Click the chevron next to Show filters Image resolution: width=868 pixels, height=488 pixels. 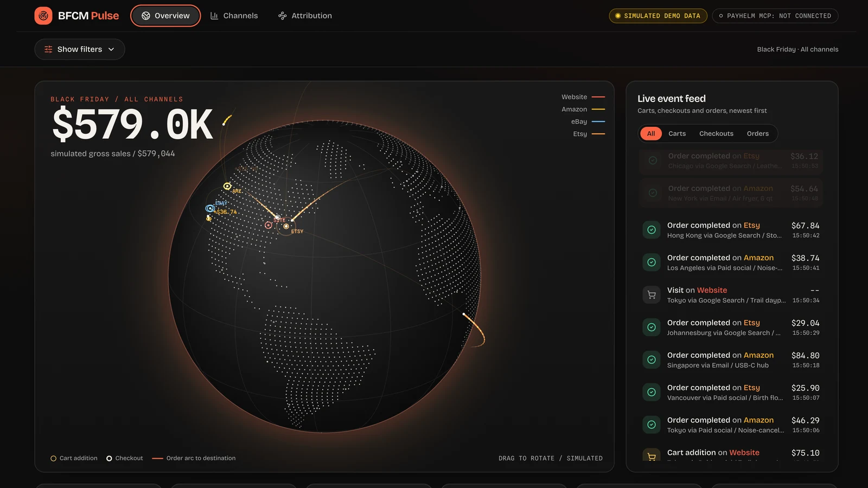tap(111, 49)
